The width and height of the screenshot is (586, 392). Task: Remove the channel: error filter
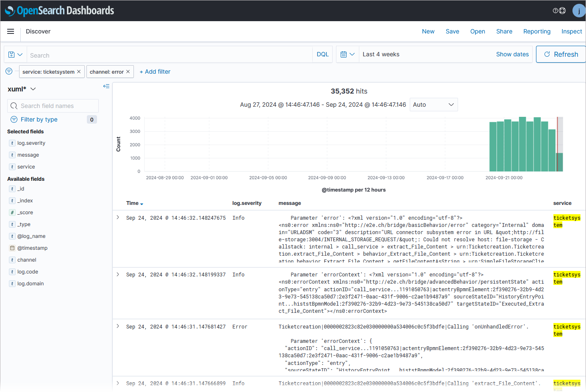128,72
